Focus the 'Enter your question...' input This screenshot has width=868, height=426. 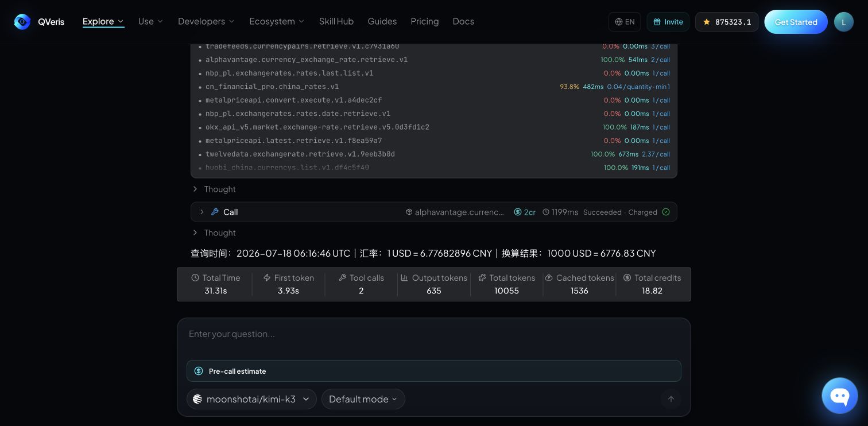[434, 334]
